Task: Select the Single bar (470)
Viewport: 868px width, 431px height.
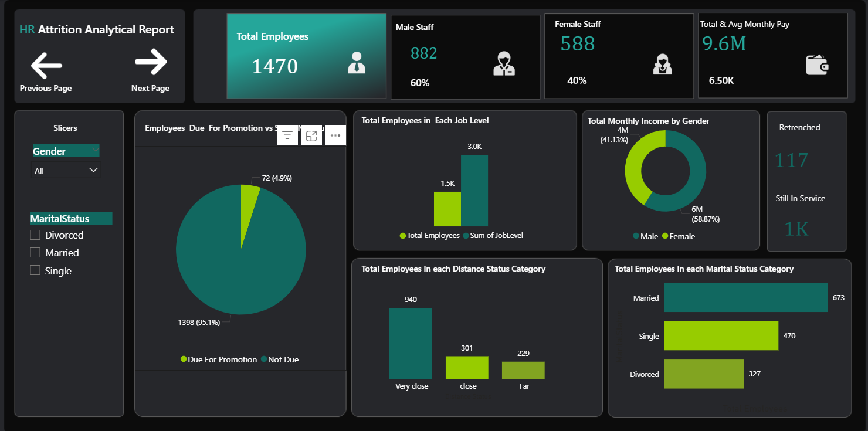Action: click(x=721, y=335)
